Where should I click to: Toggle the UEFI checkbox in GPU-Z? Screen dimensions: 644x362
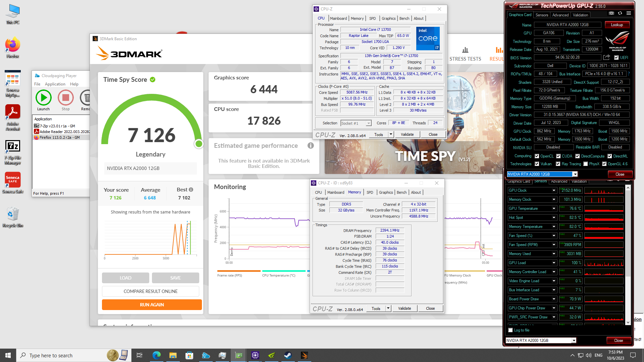point(616,58)
